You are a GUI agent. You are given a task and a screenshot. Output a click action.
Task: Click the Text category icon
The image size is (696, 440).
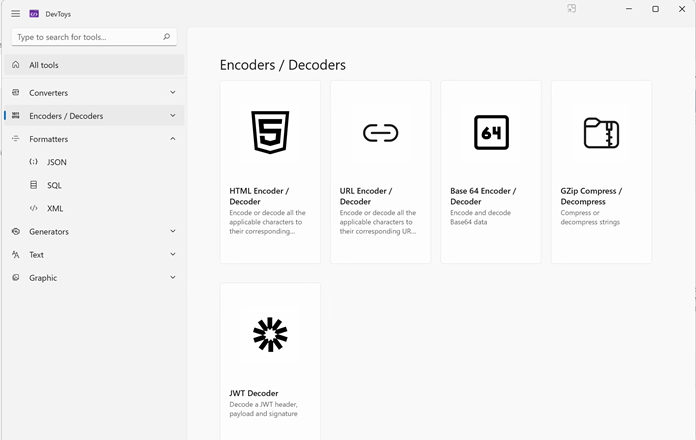(16, 254)
